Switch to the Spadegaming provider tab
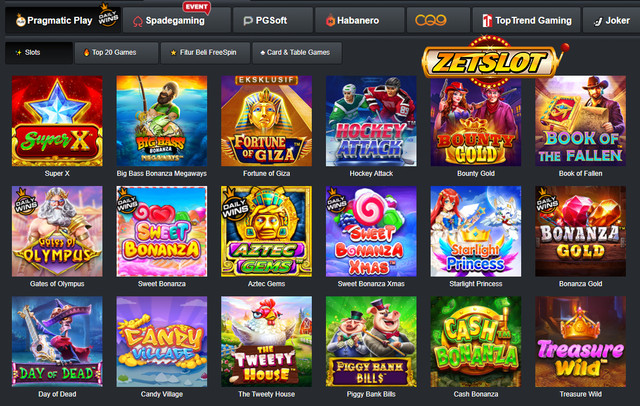Viewport: 640px width, 406px height. [x=177, y=20]
